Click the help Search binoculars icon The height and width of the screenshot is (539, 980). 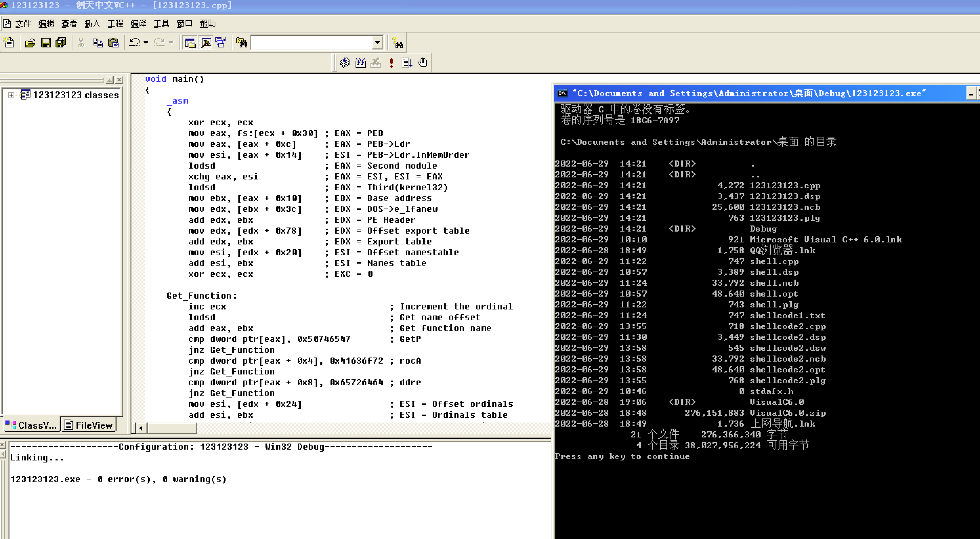point(398,43)
